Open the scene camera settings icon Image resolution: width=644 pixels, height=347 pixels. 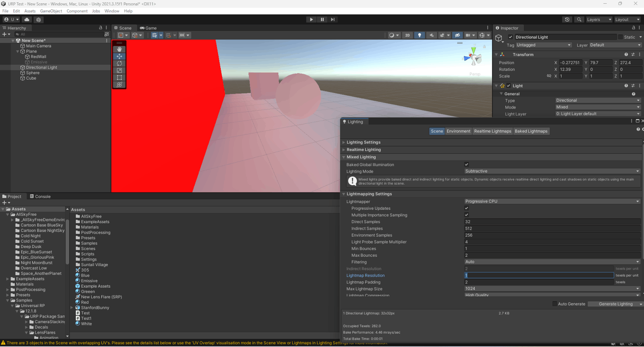[x=470, y=35]
